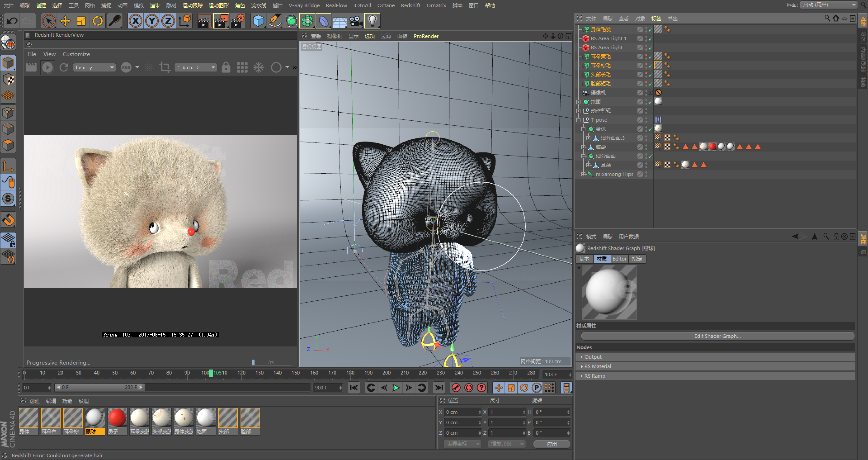Image resolution: width=868 pixels, height=460 pixels.
Task: Open RenderView File menu
Action: tap(32, 54)
